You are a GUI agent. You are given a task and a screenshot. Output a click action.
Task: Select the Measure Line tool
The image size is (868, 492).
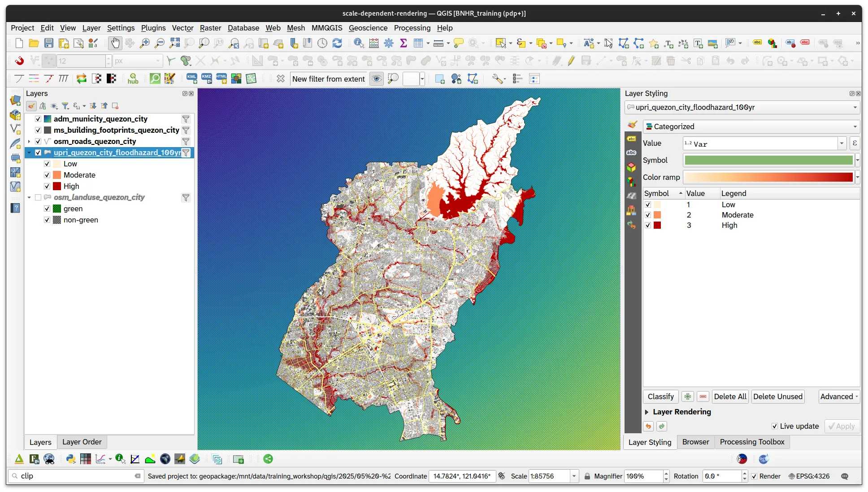438,43
